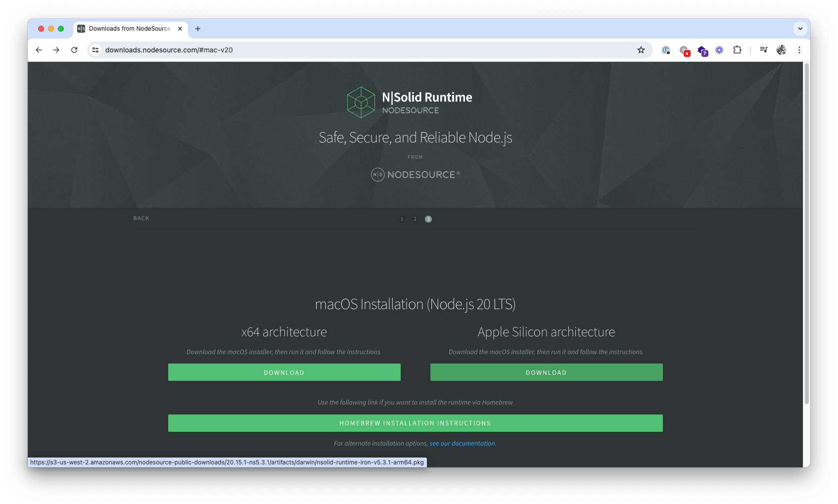Viewport: 838px width, 504px height.
Task: Go back using the browser back arrow
Action: pyautogui.click(x=39, y=50)
